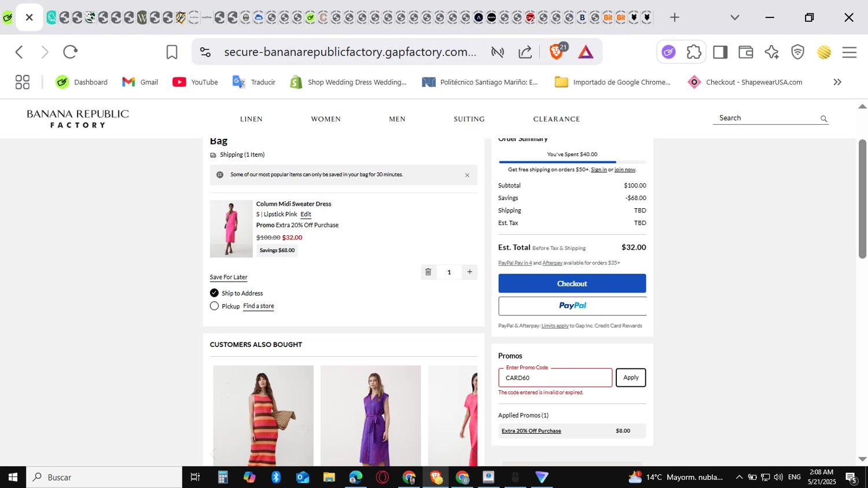Click the Enter Promo Code field
This screenshot has height=488, width=868.
coord(555,378)
